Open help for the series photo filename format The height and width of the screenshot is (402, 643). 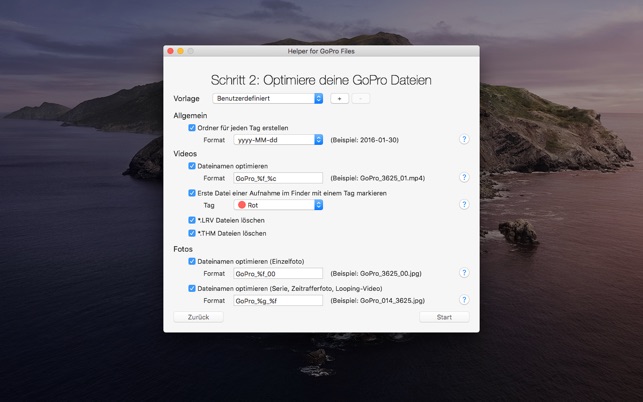464,300
